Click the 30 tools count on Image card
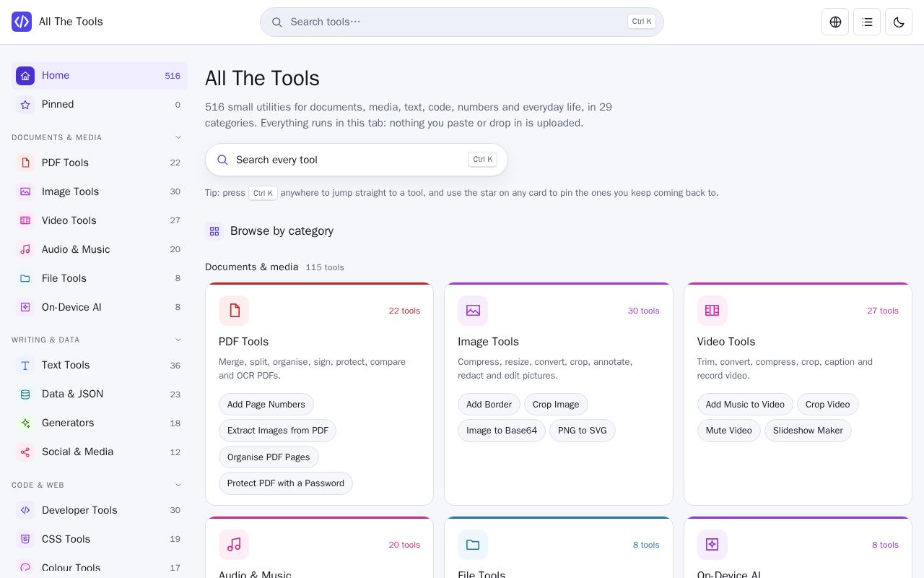 click(643, 311)
